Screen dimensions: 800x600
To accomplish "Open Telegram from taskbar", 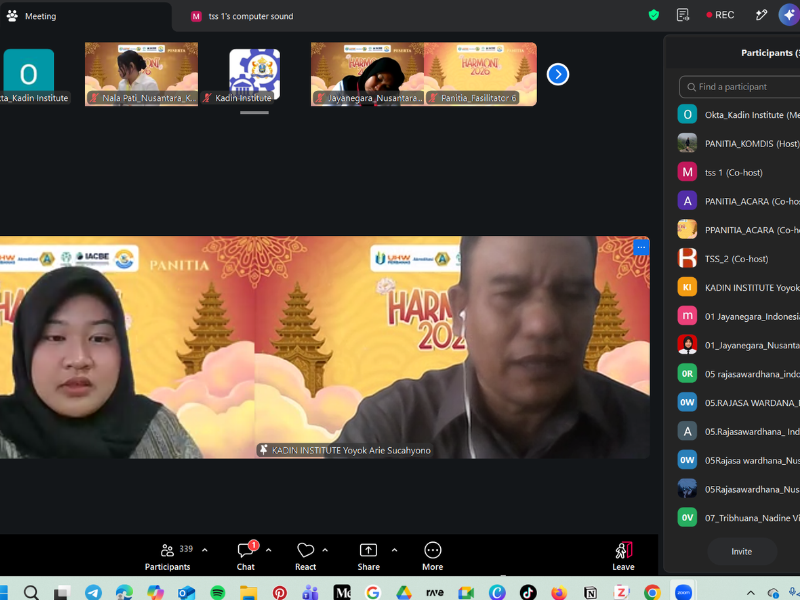I will [93, 592].
